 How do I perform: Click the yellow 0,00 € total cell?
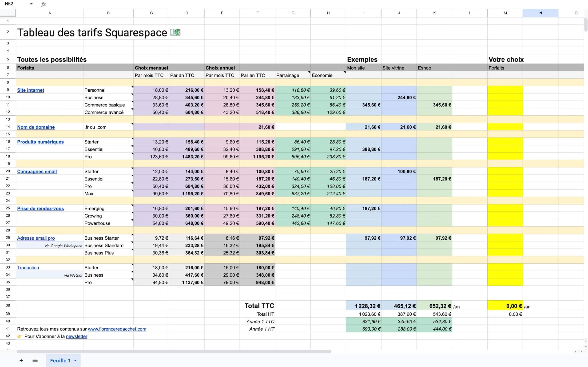[x=505, y=306]
